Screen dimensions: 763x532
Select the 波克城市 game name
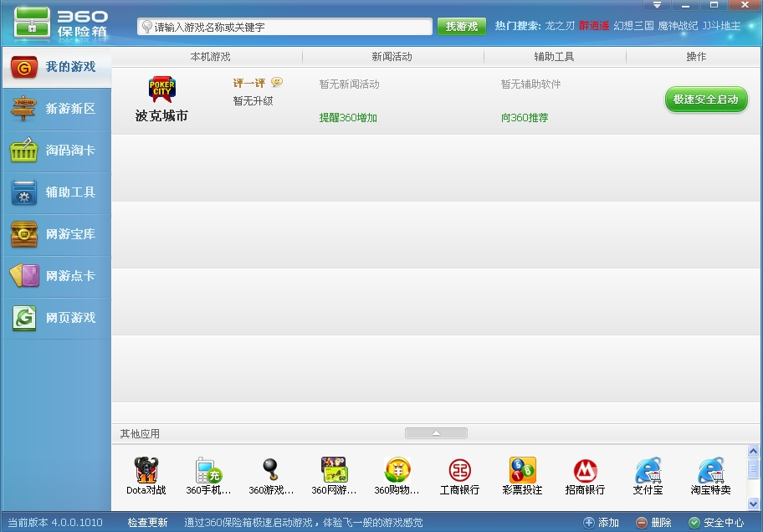[161, 115]
